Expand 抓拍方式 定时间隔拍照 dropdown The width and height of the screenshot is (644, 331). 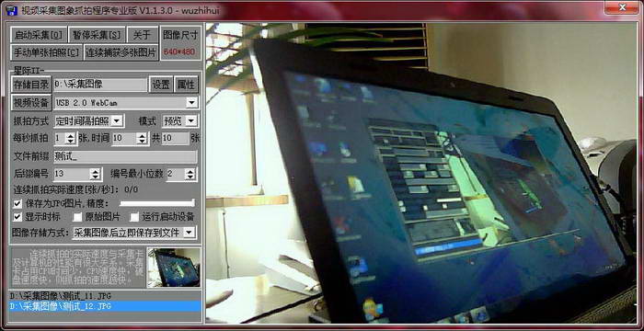click(x=117, y=120)
